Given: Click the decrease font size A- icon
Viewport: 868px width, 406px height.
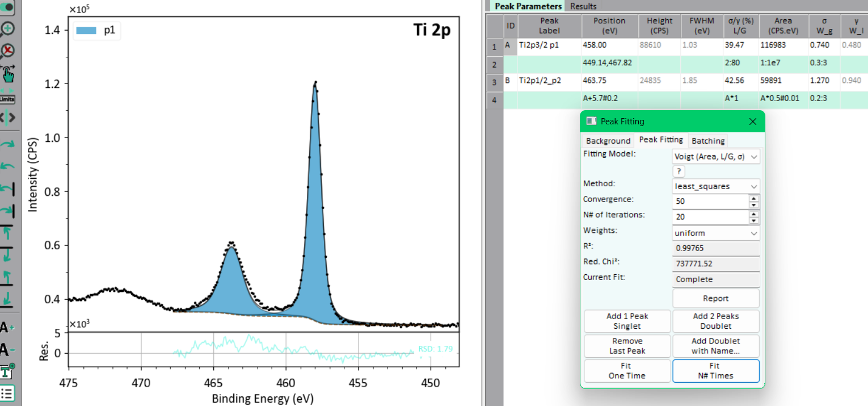Looking at the screenshot, I should (x=7, y=349).
